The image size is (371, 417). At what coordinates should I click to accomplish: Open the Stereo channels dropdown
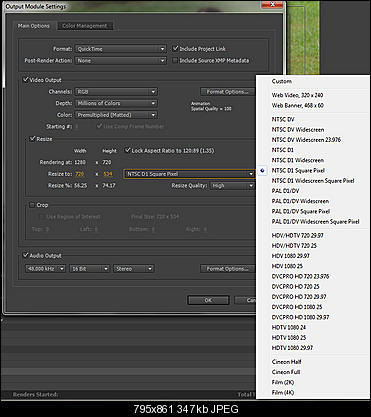tap(134, 269)
